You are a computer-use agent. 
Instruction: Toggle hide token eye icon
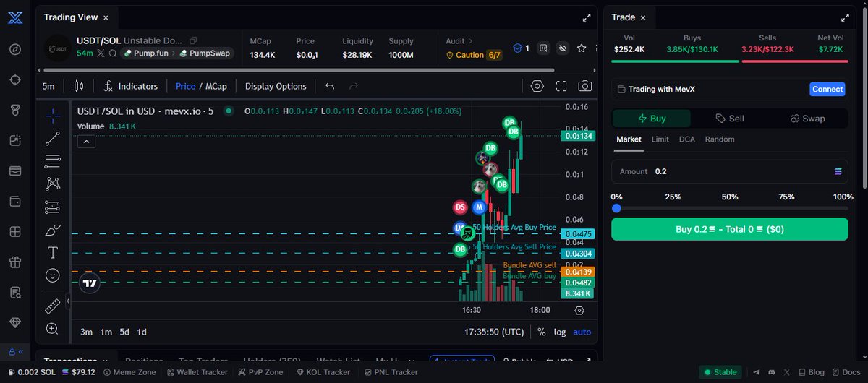(562, 48)
